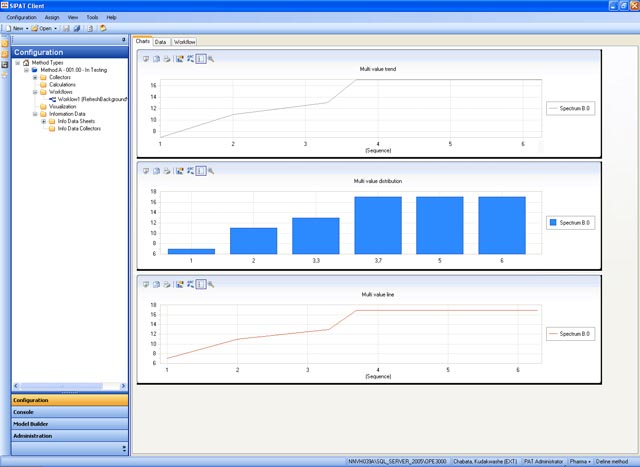Viewport: 640px width, 467px height.
Task: Open the Administration navigation pane
Action: point(35,436)
